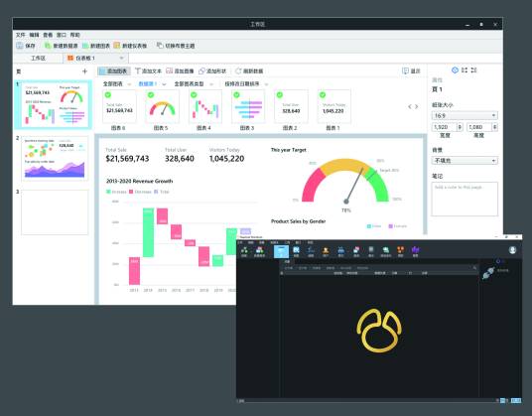
Task: Click the 刷新数据 refresh data icon
Action: pos(238,70)
